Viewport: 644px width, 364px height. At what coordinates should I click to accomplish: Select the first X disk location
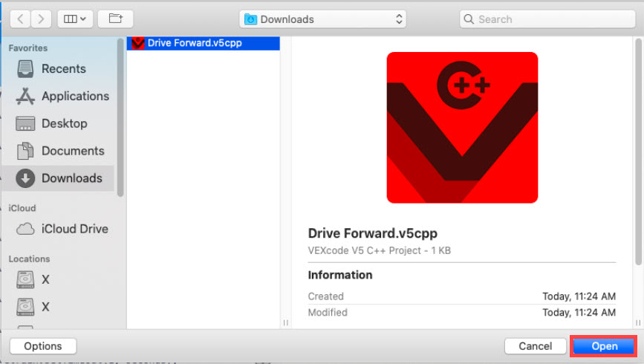coord(58,280)
